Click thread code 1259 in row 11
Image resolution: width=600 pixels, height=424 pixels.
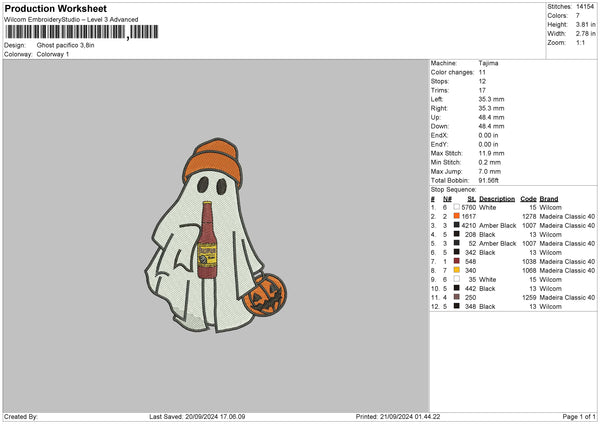click(x=529, y=298)
